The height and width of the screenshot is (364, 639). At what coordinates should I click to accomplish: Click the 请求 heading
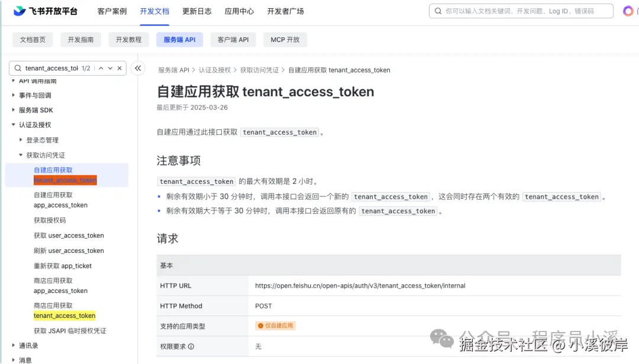(x=167, y=239)
